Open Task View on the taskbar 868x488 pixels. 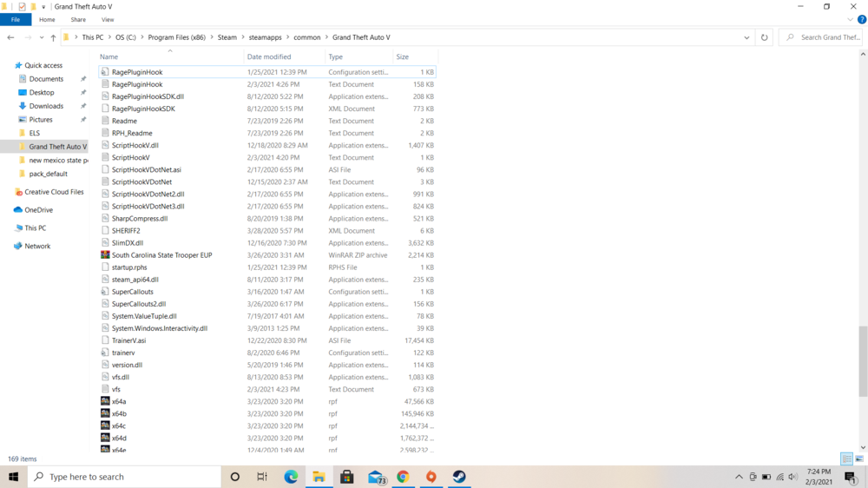coord(262,477)
